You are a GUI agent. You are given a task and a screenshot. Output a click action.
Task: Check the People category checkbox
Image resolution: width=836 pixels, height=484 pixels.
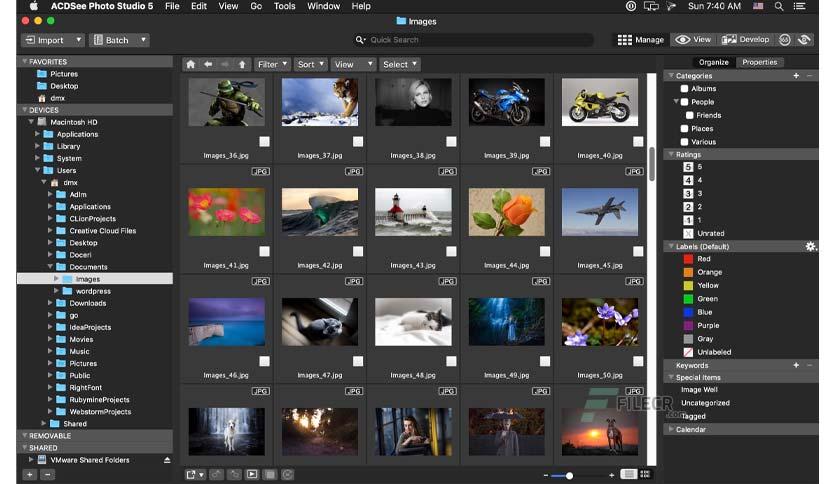pos(685,102)
